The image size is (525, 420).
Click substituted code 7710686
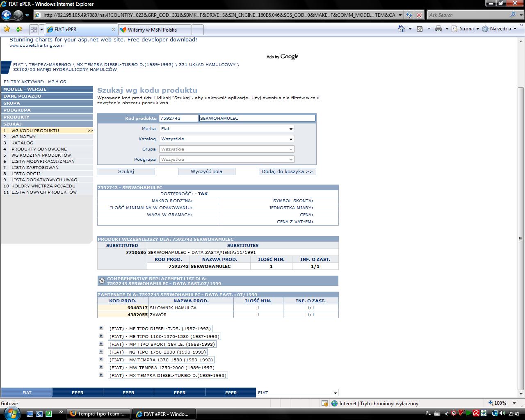point(136,252)
